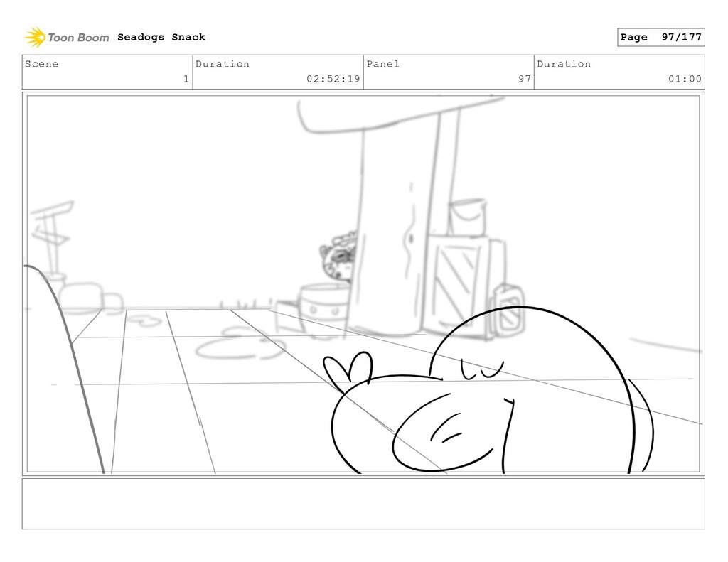Viewport: 728px width, 562px height.
Task: Click the 'Scene' header label
Action: [x=42, y=64]
